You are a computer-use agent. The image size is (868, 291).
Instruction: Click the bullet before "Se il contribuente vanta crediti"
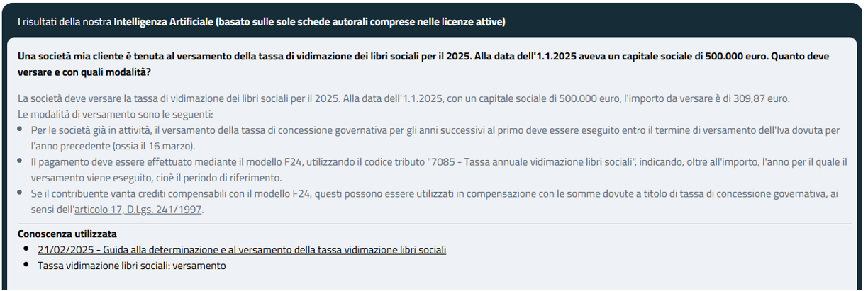(21, 193)
